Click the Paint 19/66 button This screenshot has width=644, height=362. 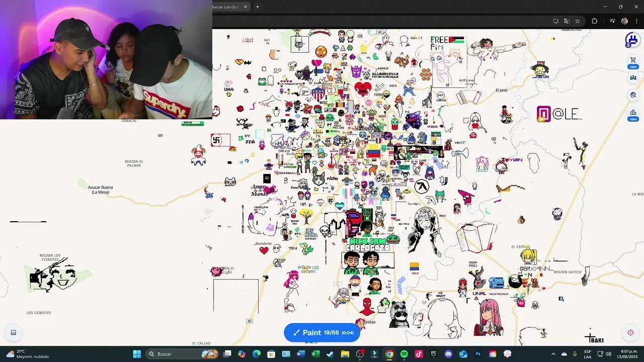point(322,332)
